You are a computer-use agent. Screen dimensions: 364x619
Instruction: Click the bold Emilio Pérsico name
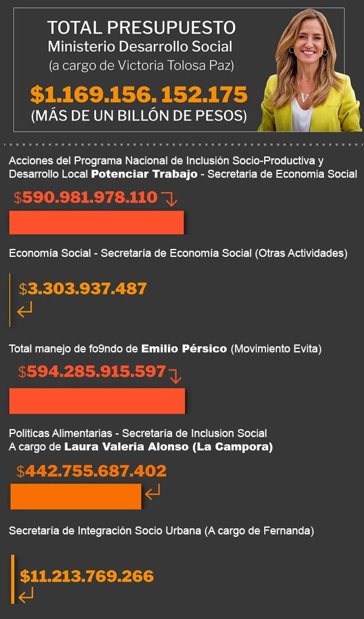point(184,349)
